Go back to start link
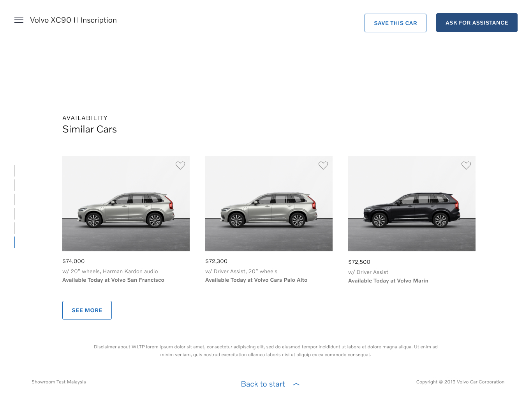Screen dimensions: 532x399 click(x=263, y=384)
